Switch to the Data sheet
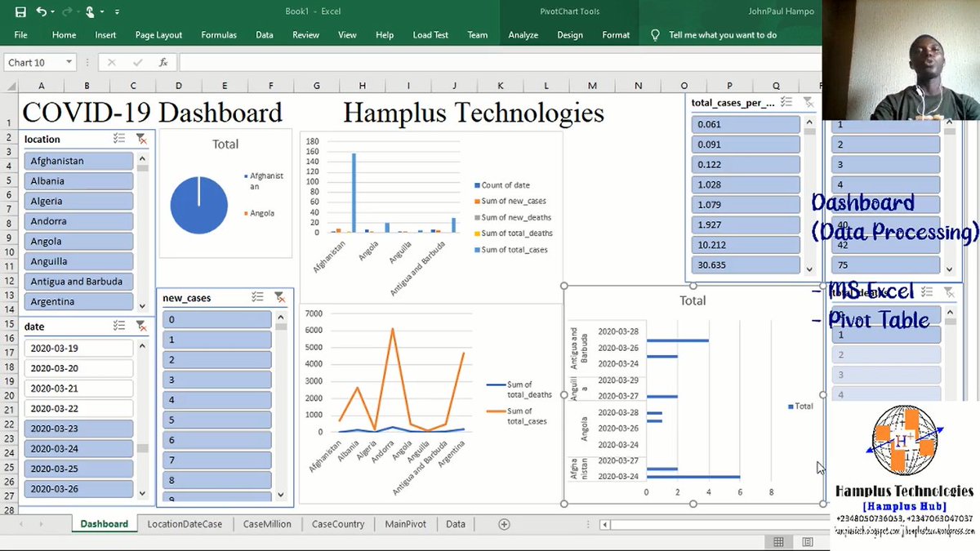The width and height of the screenshot is (980, 551). click(x=456, y=524)
